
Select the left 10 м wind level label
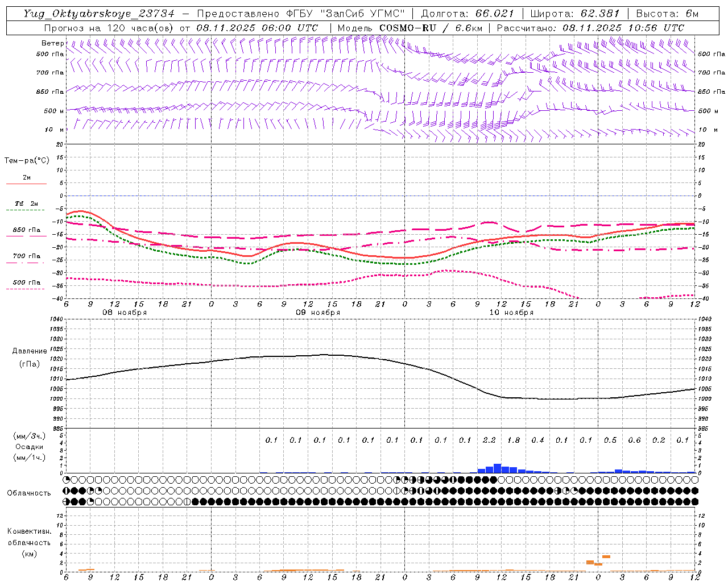coord(55,130)
